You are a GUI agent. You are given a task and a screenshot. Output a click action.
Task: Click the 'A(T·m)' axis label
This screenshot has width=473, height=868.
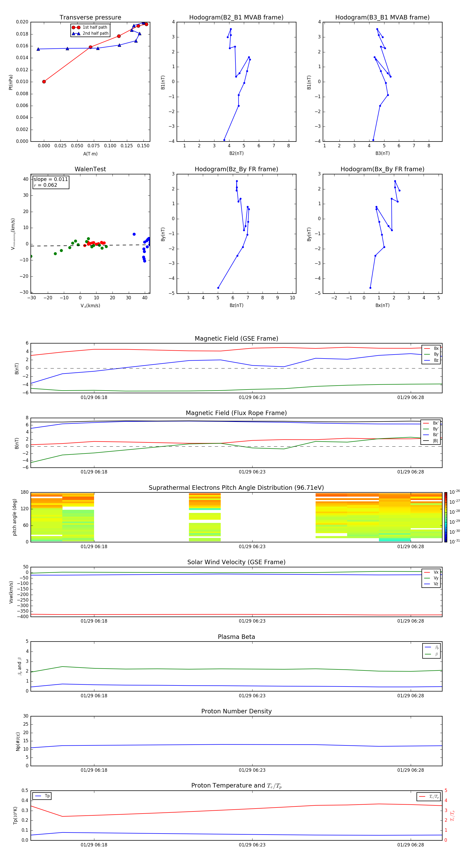tap(90, 154)
